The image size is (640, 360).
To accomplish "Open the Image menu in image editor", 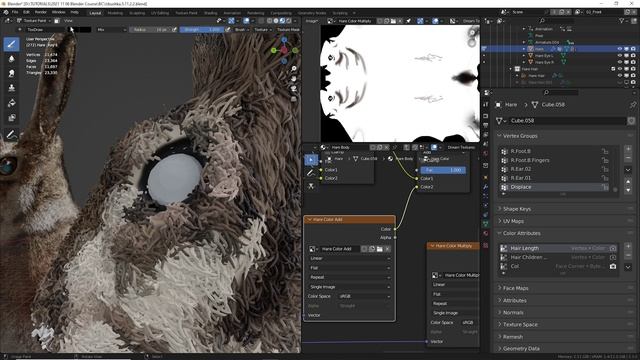I will point(312,21).
